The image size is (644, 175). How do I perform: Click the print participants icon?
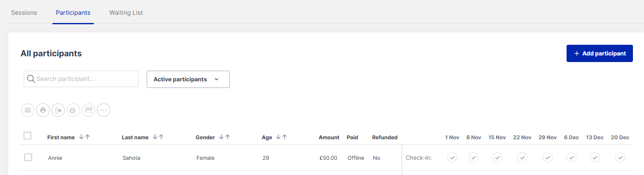pyautogui.click(x=43, y=110)
